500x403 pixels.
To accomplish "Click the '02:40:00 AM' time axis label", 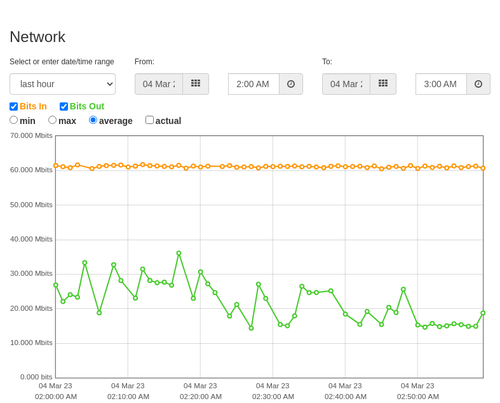I will click(345, 397).
